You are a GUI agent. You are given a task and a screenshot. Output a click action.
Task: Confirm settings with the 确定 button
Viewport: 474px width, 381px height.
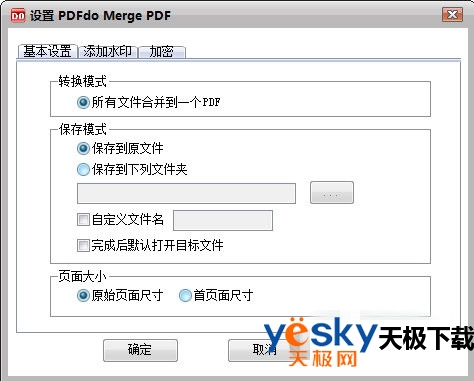coord(140,350)
